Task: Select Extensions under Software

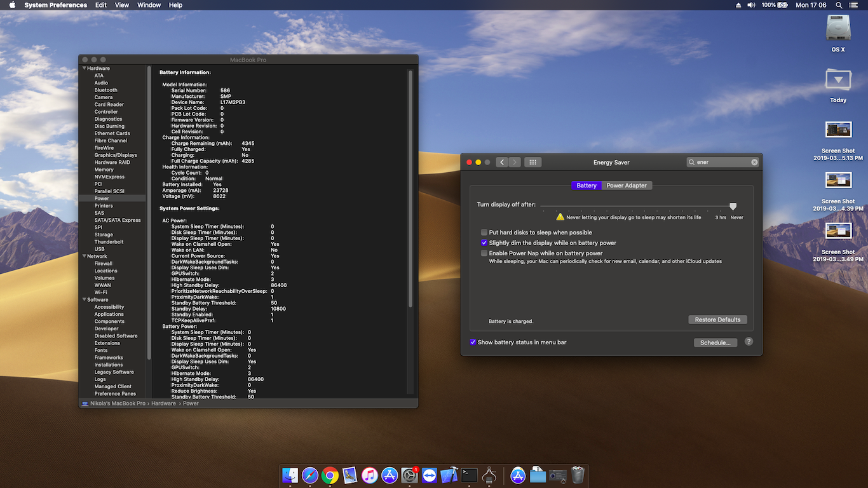Action: 107,343
